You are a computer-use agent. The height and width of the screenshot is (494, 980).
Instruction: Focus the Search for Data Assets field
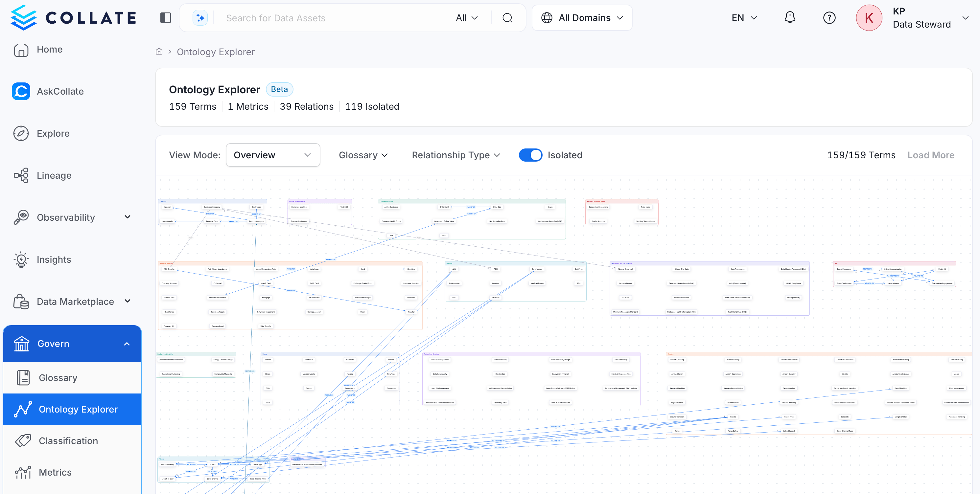tap(335, 18)
